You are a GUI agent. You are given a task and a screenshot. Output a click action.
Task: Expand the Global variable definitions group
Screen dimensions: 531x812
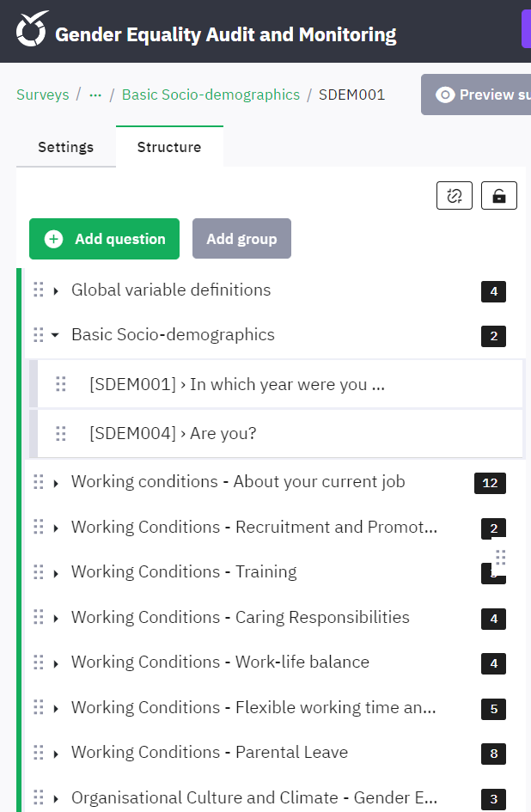(x=56, y=291)
